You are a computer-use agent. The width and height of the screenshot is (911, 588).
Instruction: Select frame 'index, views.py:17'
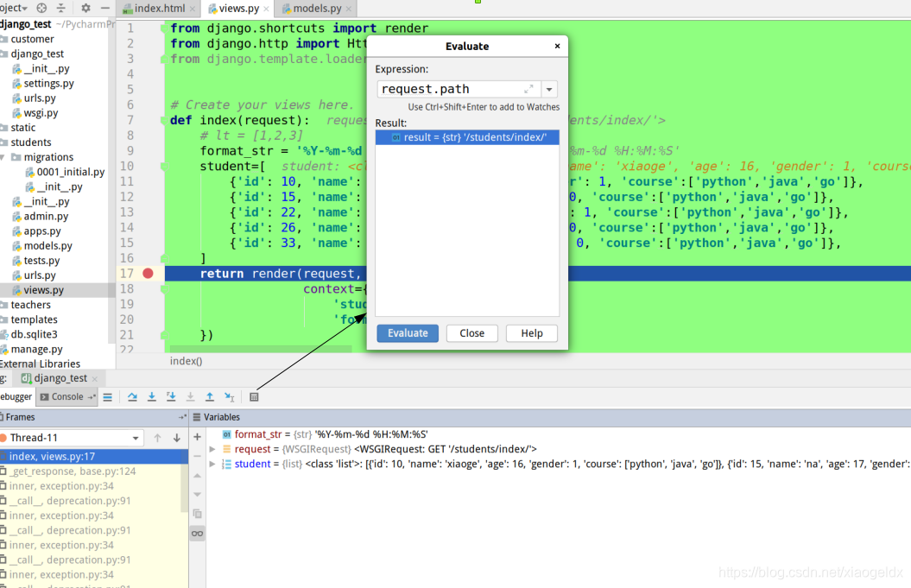tap(93, 456)
